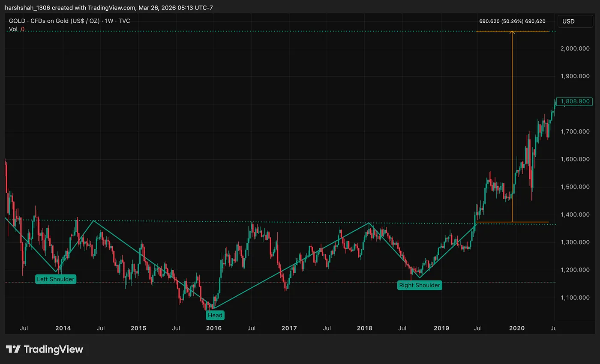Click the 1,600.000 price axis label
Screen dimensions: 600x364
[x=576, y=159]
